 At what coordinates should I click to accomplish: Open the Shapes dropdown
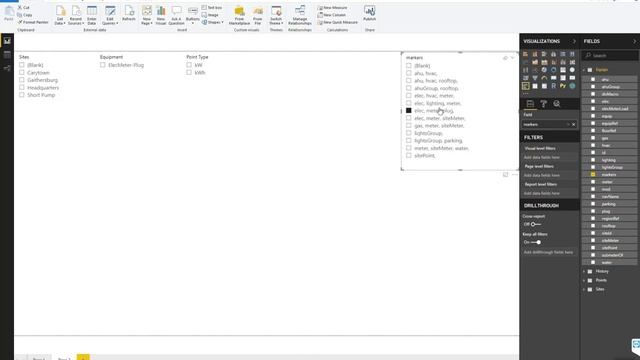pyautogui.click(x=213, y=22)
